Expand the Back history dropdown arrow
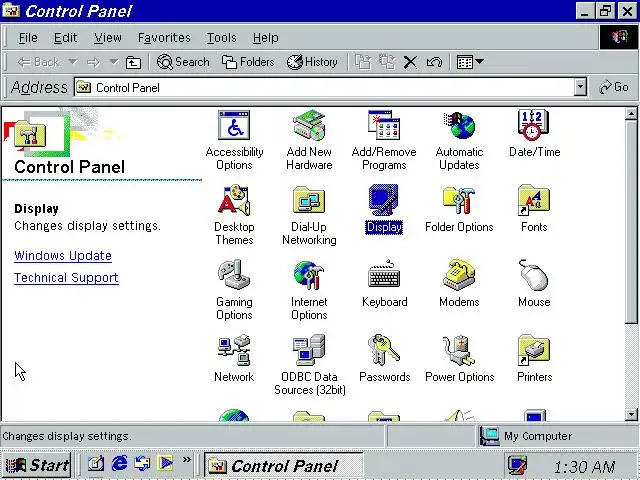640x480 pixels. coord(72,62)
